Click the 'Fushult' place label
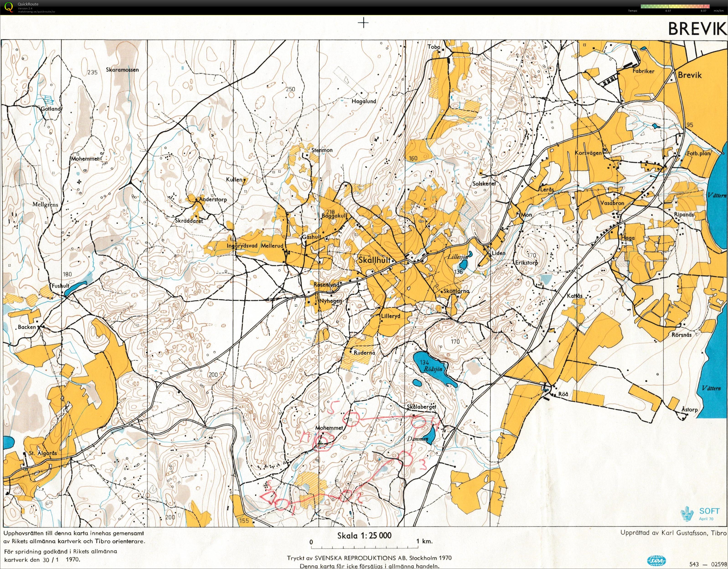The image size is (728, 569). pyautogui.click(x=60, y=286)
